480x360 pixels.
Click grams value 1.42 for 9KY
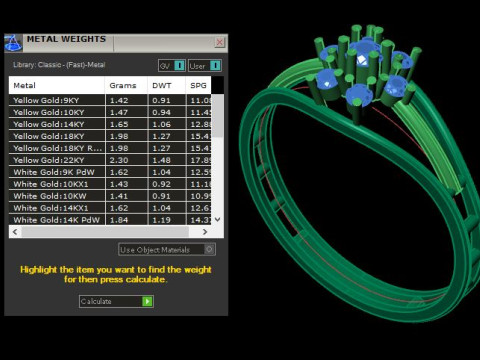tap(119, 100)
